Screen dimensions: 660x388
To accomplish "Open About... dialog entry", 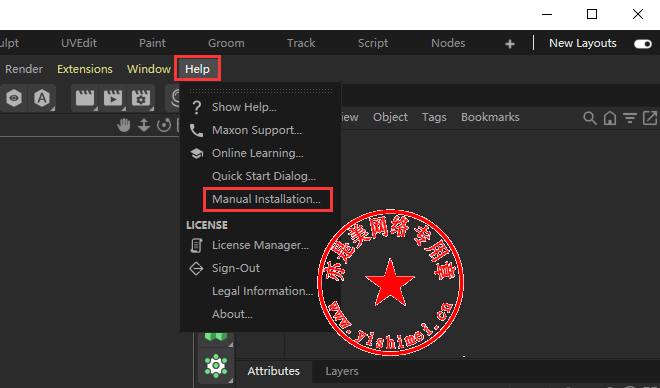I will tap(232, 314).
